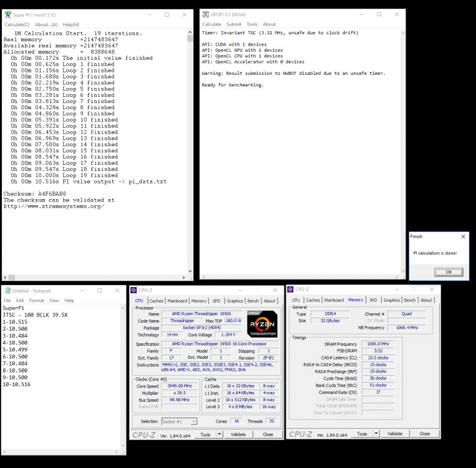Viewport: 476px width, 468px height.
Task: Click Notepad vertical scrollbar down arrow
Action: (x=123, y=446)
